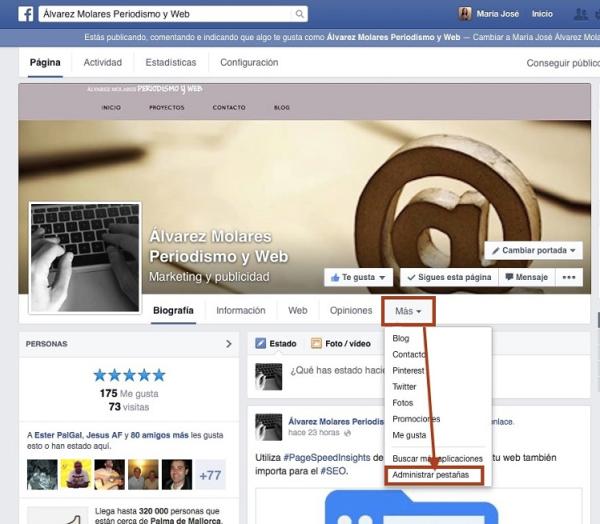Choose Pinterest from the Más menu
The height and width of the screenshot is (524, 600).
coord(408,371)
